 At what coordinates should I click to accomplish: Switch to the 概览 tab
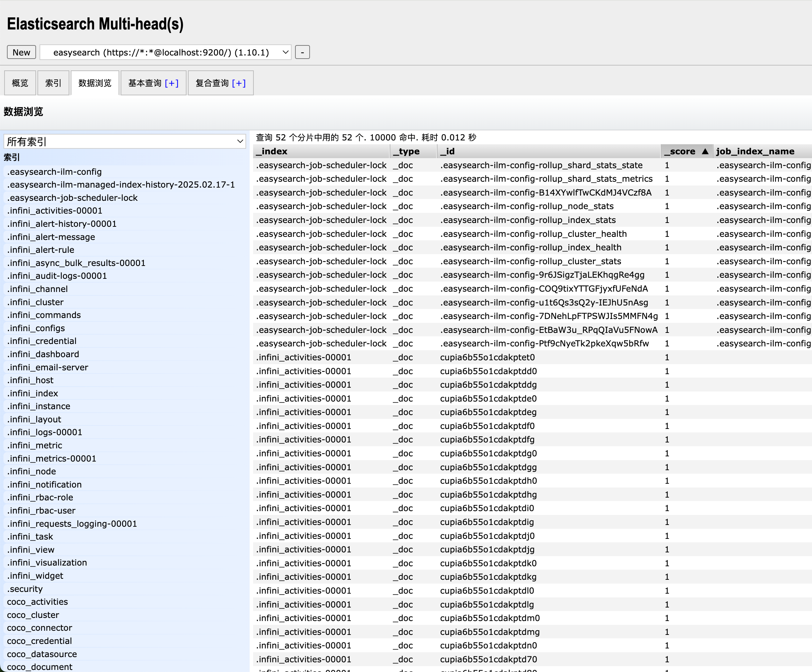click(20, 83)
